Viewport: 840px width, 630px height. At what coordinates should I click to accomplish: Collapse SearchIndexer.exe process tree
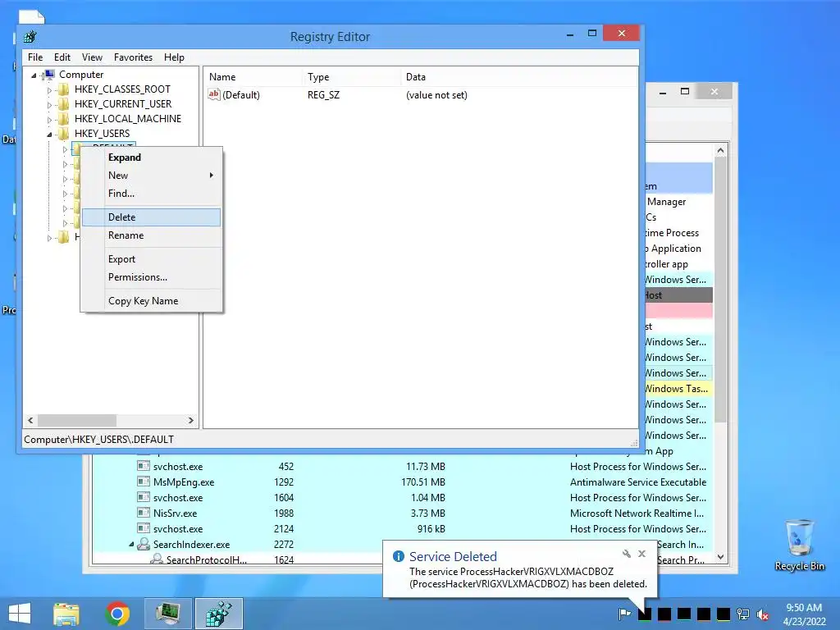coord(131,545)
